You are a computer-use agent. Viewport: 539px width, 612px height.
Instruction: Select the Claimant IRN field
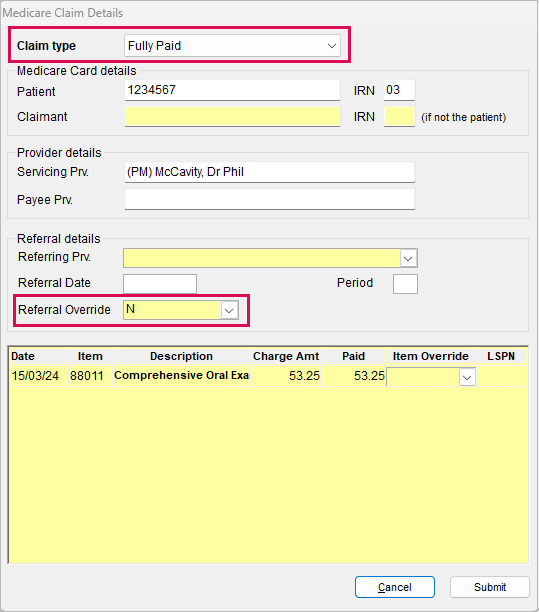pyautogui.click(x=399, y=116)
